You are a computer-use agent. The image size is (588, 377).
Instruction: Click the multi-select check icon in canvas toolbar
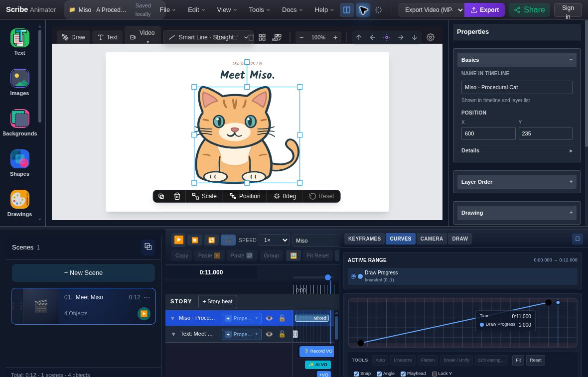pos(277,37)
